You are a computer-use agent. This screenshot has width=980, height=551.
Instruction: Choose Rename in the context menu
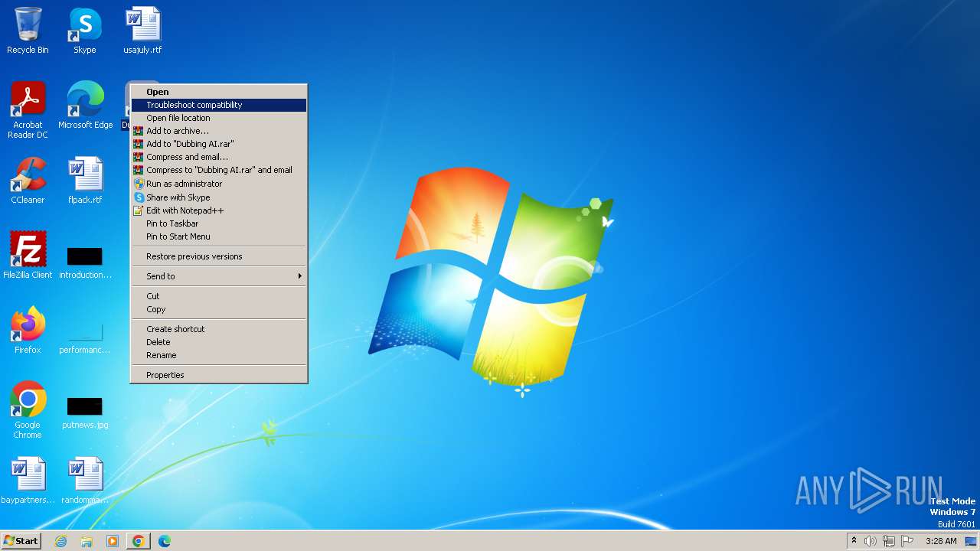click(219, 355)
